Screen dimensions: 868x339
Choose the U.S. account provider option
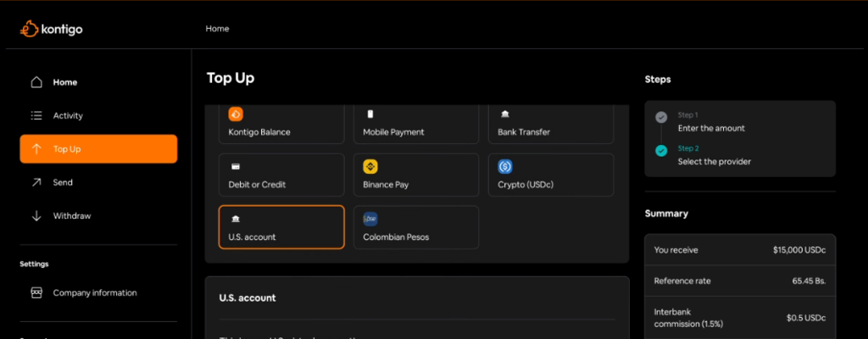pyautogui.click(x=281, y=227)
